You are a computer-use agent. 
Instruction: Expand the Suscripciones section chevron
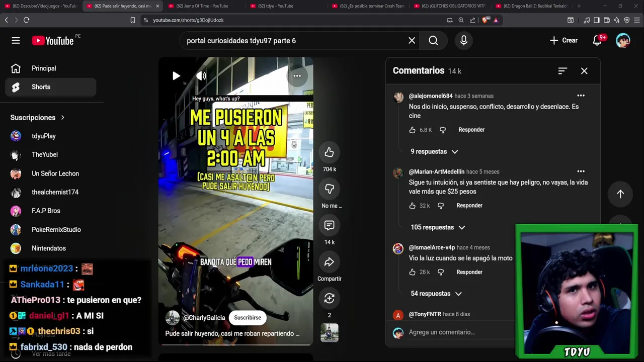coord(63,118)
